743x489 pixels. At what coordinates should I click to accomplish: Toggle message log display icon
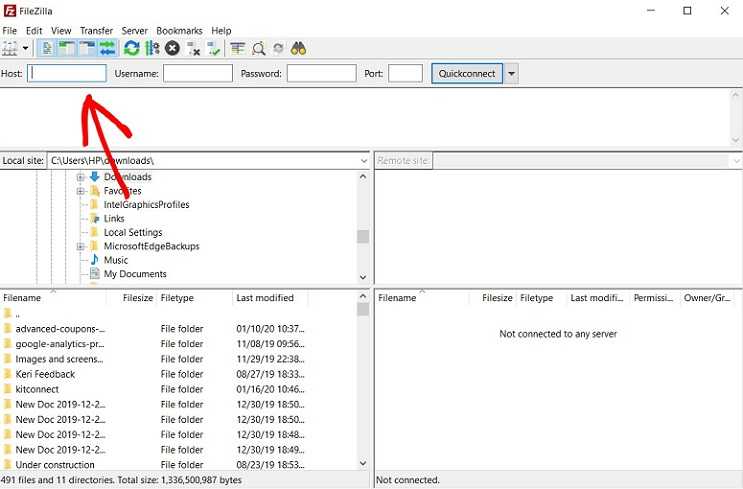[x=47, y=48]
